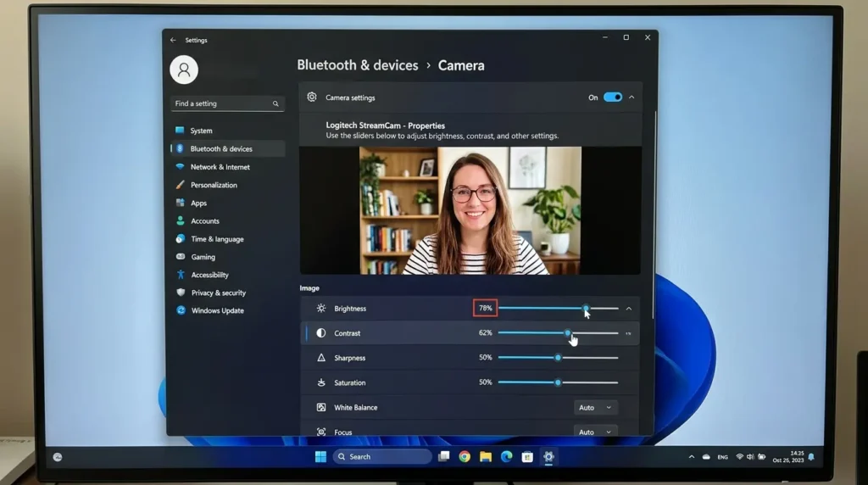Screen dimensions: 868x485
Task: Click the Network & Internet wifi icon
Action: (180, 167)
